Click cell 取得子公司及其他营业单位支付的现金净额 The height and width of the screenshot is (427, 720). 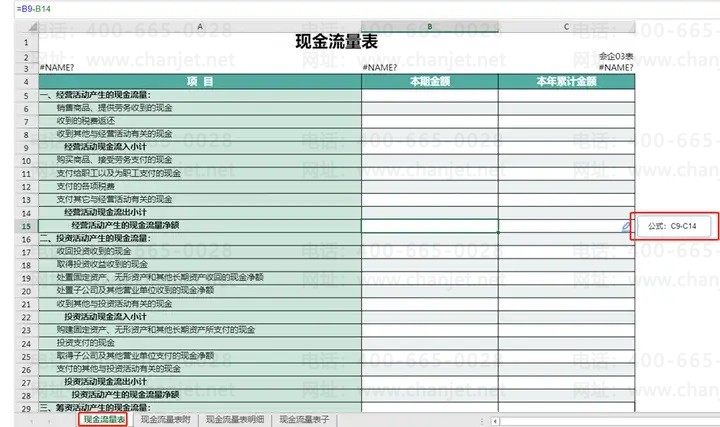coord(200,356)
